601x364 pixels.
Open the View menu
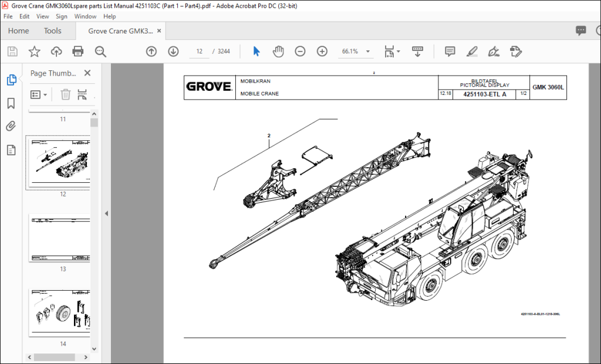pyautogui.click(x=42, y=16)
